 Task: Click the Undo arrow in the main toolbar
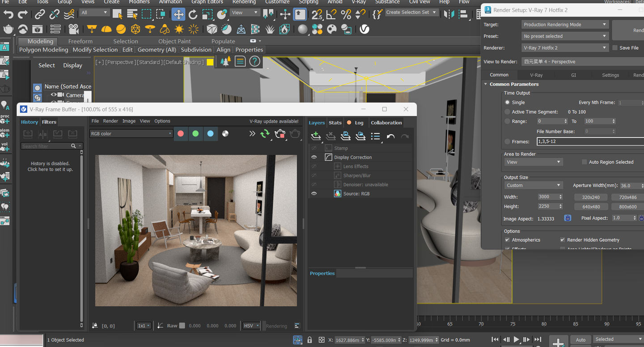[x=8, y=14]
